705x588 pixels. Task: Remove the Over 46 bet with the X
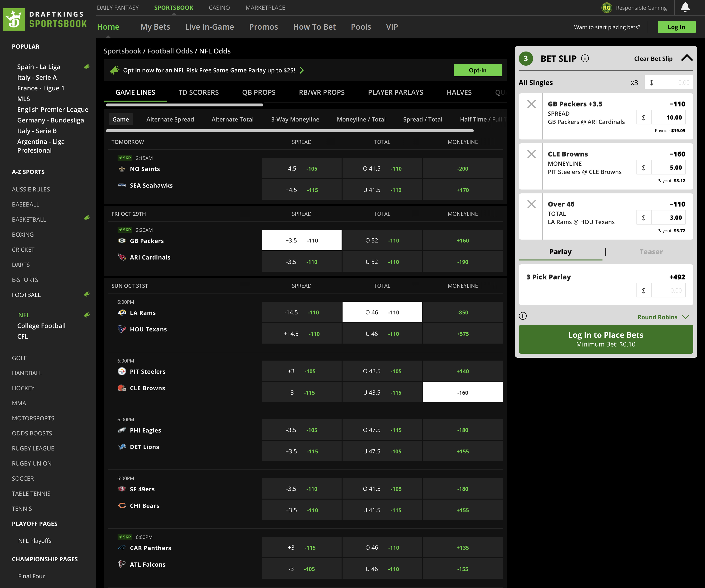pos(532,204)
